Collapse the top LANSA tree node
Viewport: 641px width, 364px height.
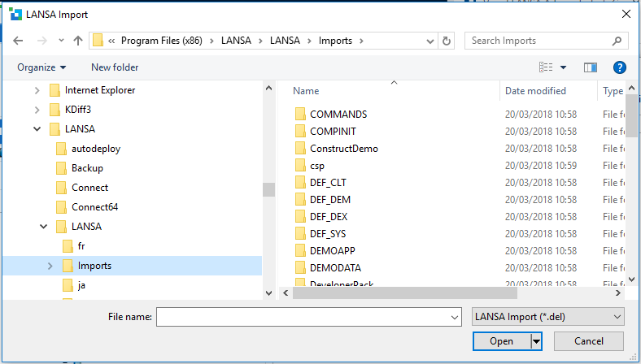(37, 129)
